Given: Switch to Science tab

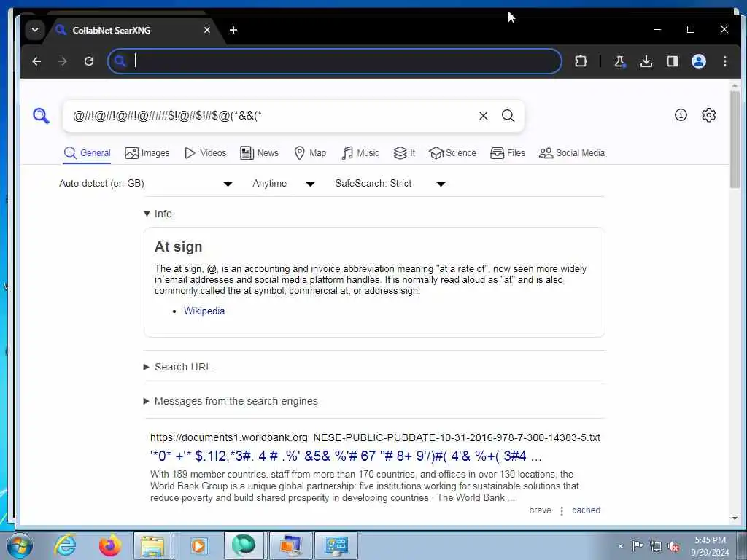Looking at the screenshot, I should point(452,153).
